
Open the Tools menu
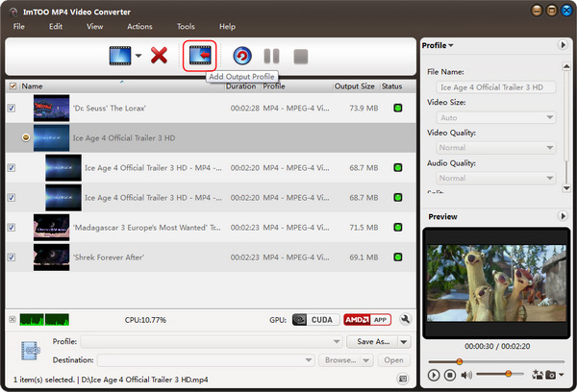click(186, 27)
